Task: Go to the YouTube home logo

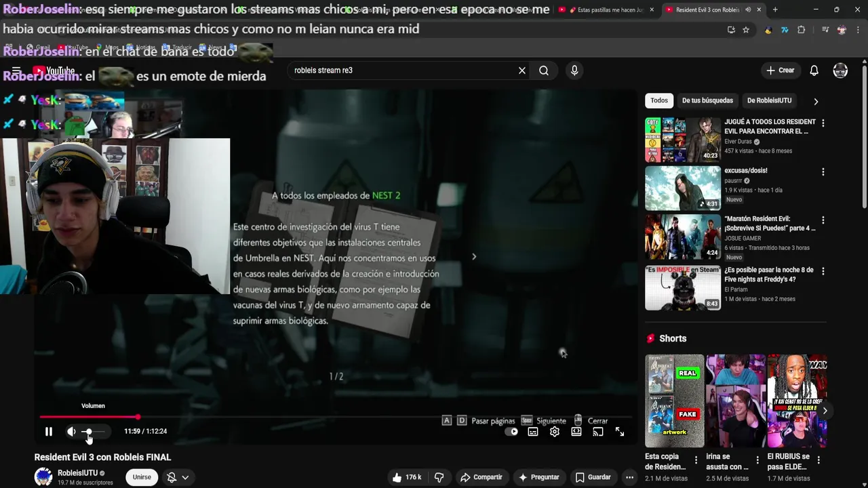Action: click(x=54, y=70)
